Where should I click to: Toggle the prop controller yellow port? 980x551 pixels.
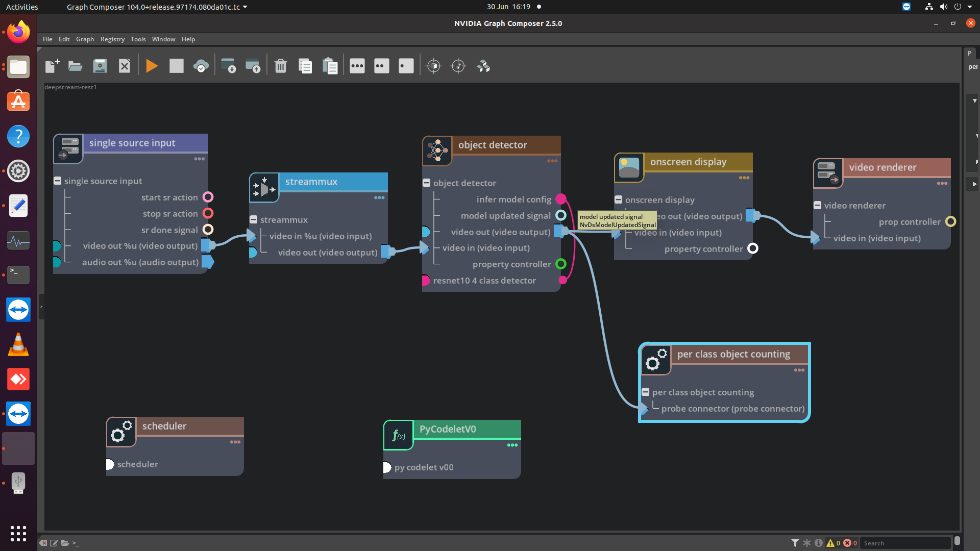[x=950, y=221]
